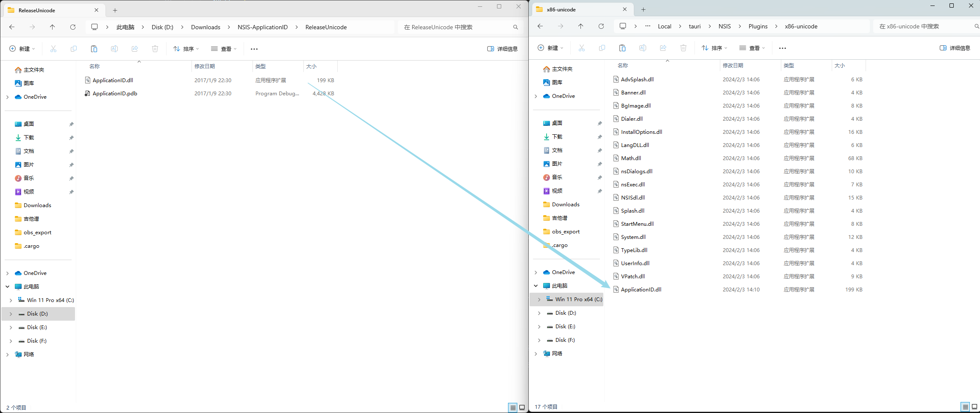Screen dimensions: 980x413
Task: Toggle details pane in ReleaseUnicode window
Action: (502, 49)
